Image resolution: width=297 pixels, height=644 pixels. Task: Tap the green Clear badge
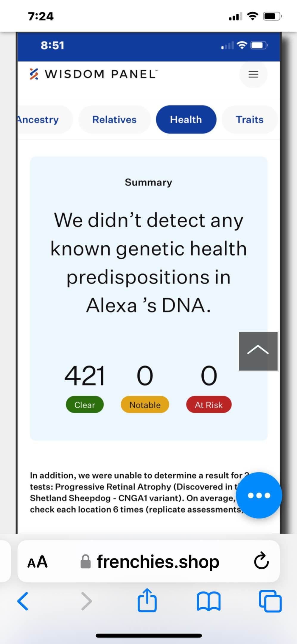pyautogui.click(x=85, y=405)
